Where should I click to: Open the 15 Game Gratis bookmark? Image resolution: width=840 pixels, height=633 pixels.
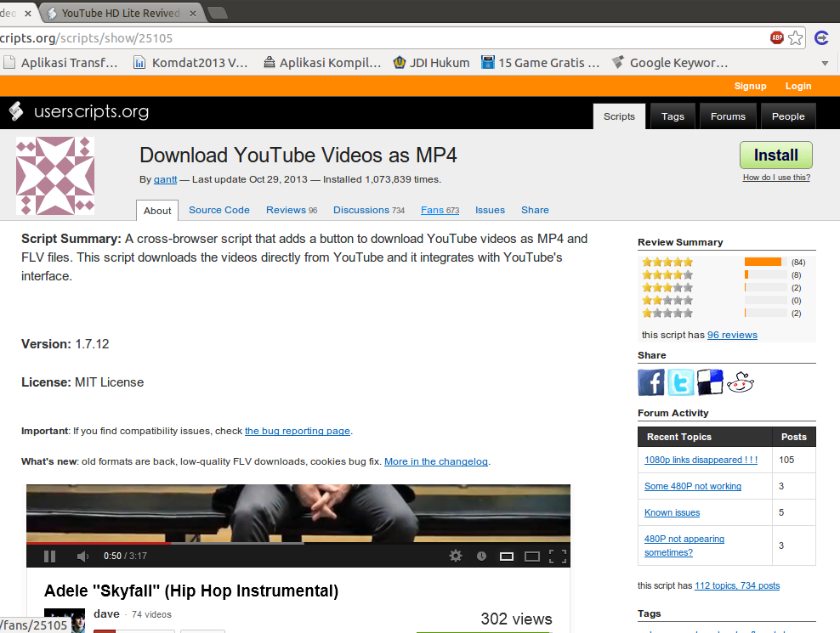point(540,63)
